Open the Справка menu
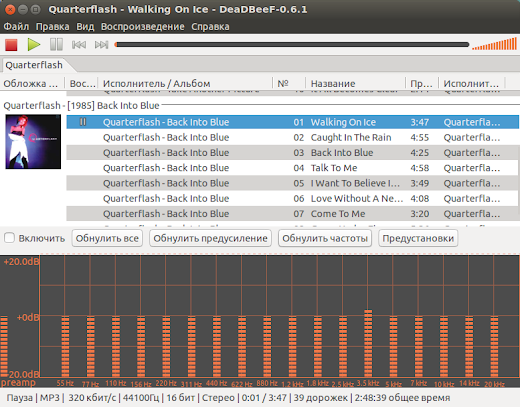520x407 pixels. click(x=210, y=26)
